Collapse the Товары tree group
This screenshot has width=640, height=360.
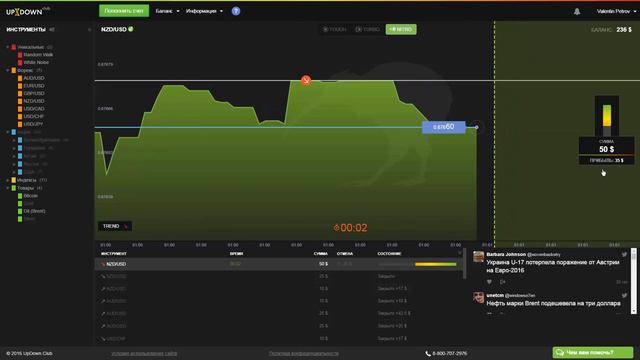coord(7,188)
